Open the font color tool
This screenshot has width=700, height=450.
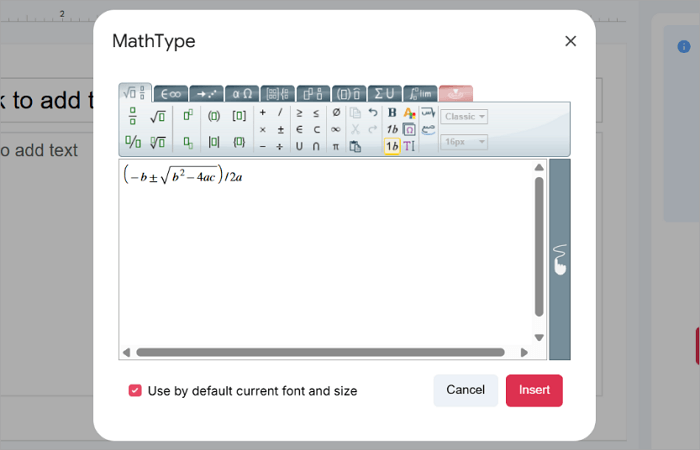(x=409, y=113)
